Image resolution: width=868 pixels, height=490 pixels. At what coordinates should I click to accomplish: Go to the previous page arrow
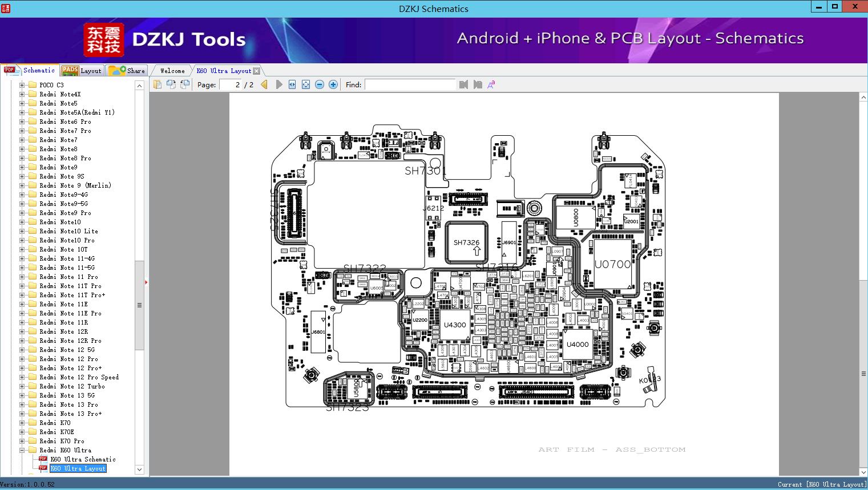264,84
